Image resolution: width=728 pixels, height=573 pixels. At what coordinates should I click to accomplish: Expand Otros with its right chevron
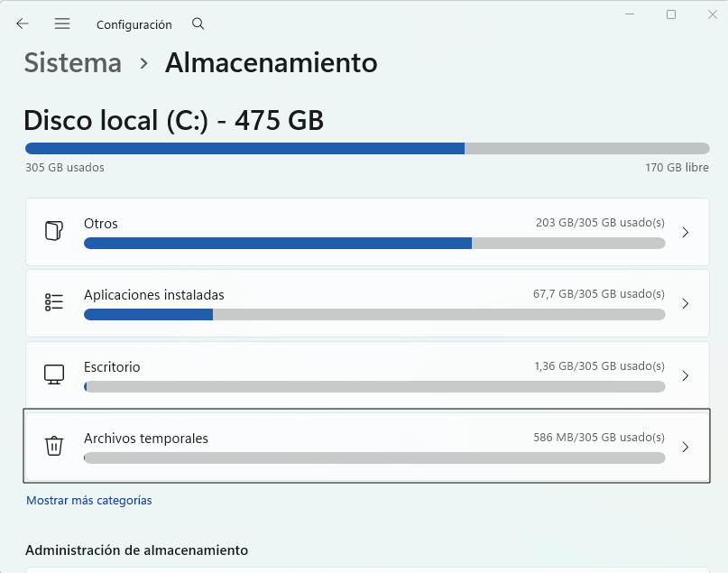coord(685,232)
